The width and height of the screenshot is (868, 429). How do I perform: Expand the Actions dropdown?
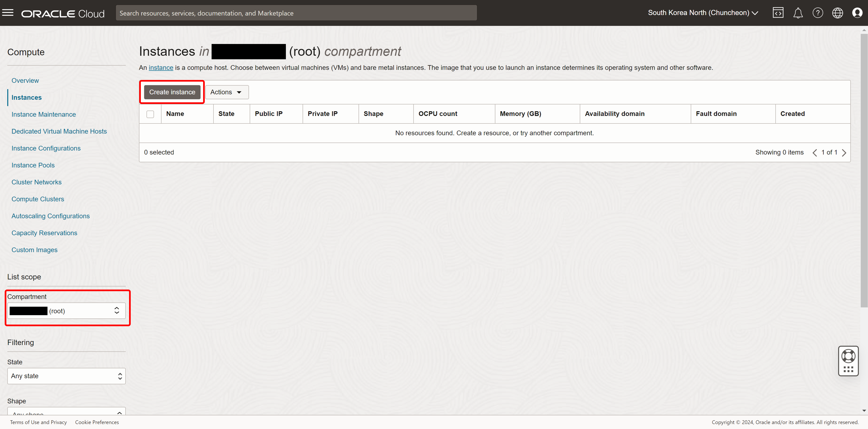[x=227, y=92]
